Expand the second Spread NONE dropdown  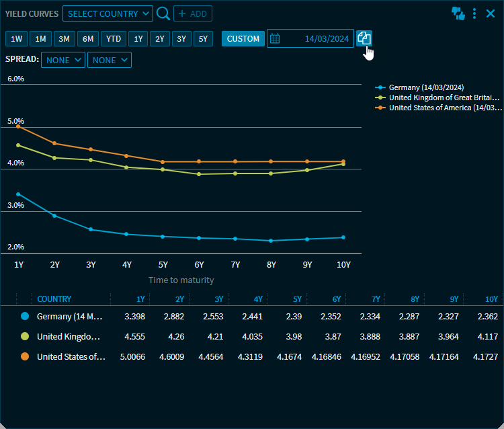[109, 60]
